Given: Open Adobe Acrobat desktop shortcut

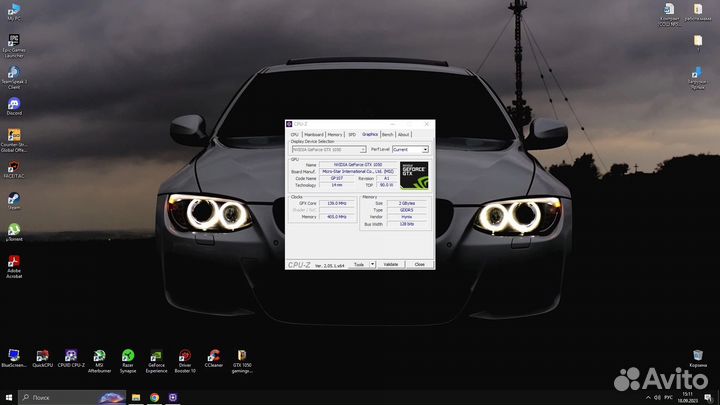Looking at the screenshot, I should (x=14, y=267).
